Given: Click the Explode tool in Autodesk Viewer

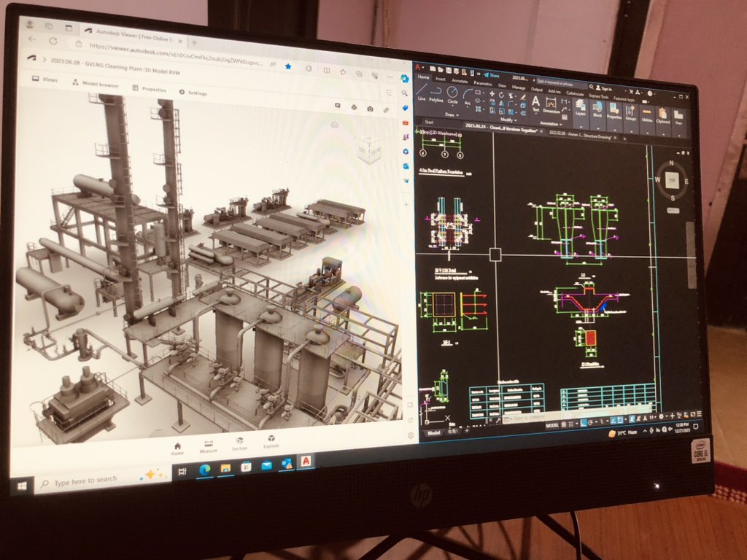Looking at the screenshot, I should [x=271, y=441].
